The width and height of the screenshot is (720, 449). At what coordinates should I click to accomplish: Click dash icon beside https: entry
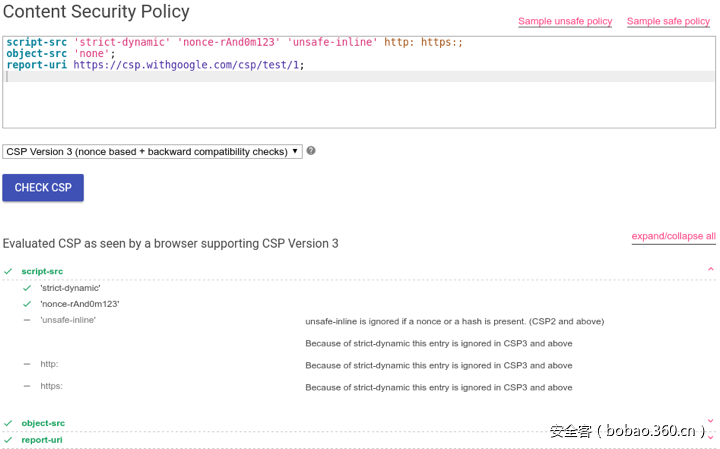27,386
